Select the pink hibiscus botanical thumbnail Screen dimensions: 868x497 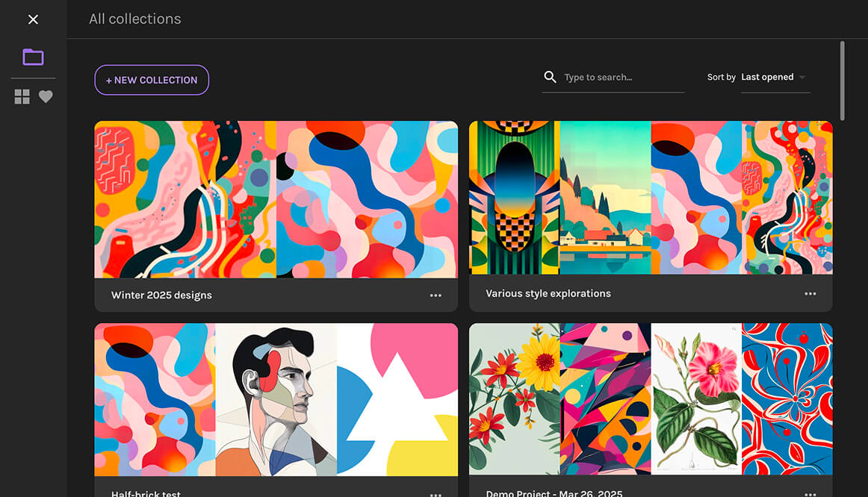pyautogui.click(x=696, y=399)
